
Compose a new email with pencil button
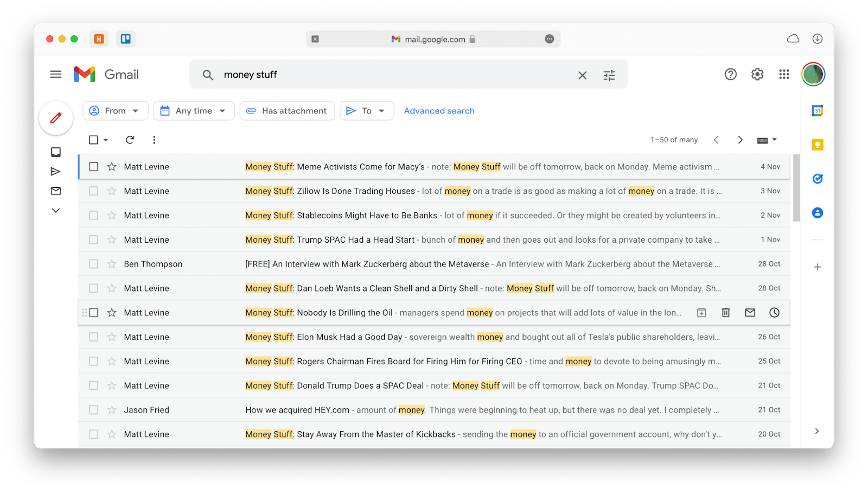click(x=56, y=118)
